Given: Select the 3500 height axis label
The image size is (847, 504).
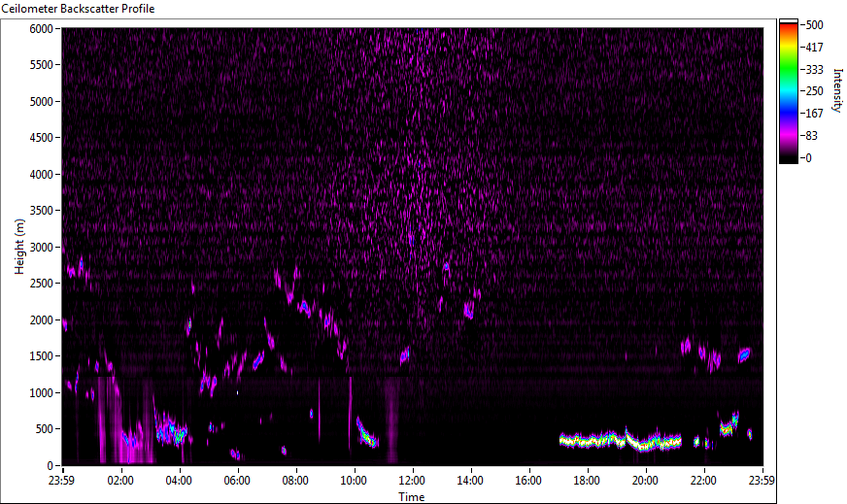Looking at the screenshot, I should click(x=41, y=211).
